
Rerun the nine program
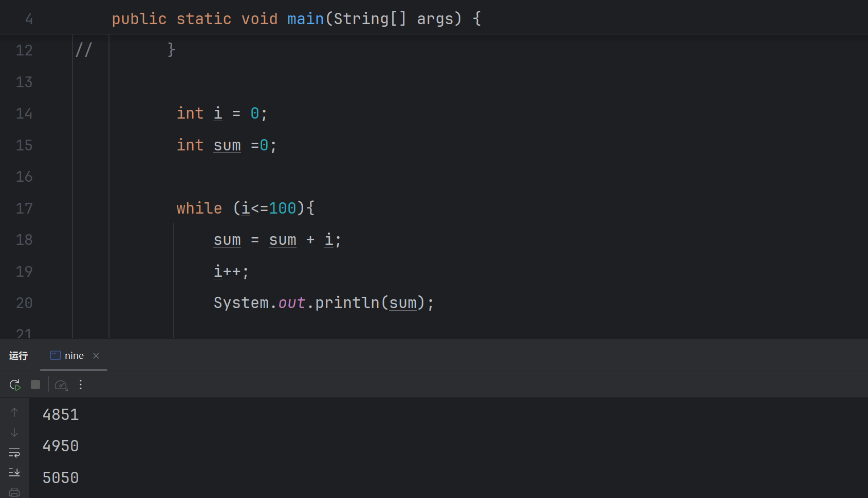tap(15, 385)
